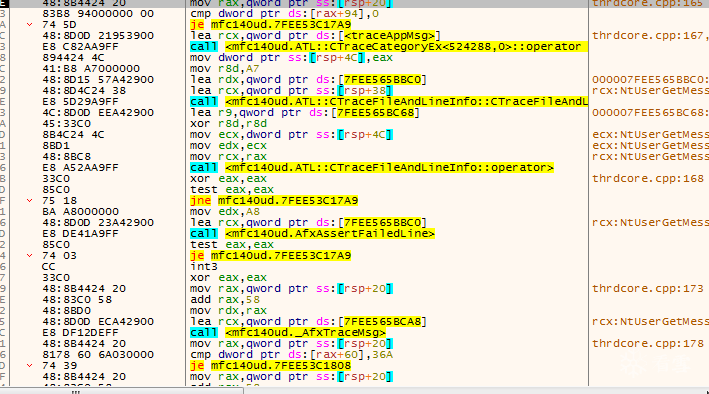This screenshot has width=709, height=394.
Task: Select the 'mov r8d,A7' instruction
Action: pos(225,68)
